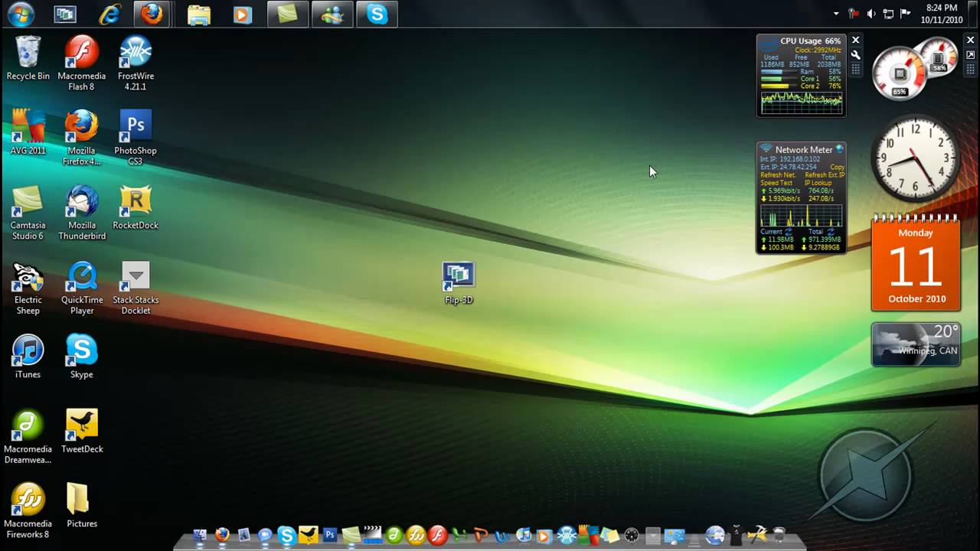Open CPU Usage gadget options wrench
This screenshot has height=551, width=980.
(855, 54)
